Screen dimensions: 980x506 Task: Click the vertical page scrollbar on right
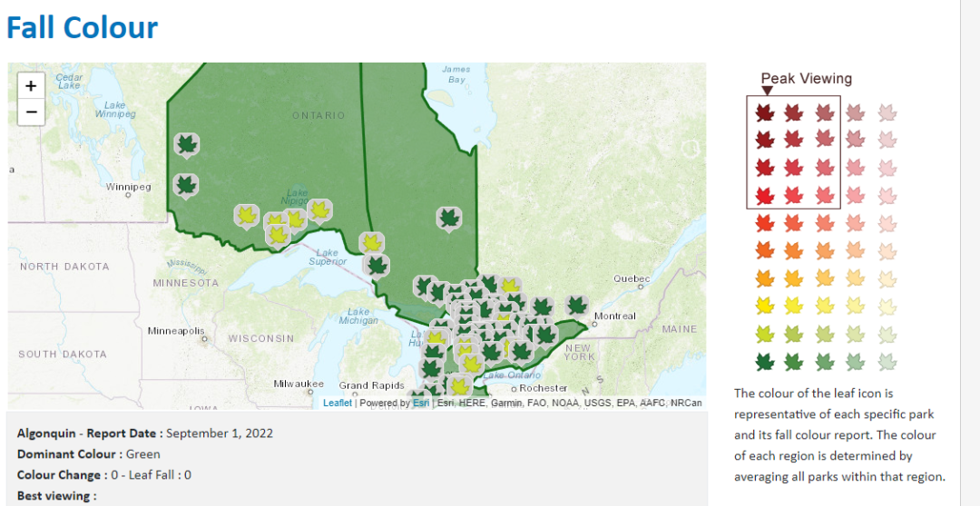970,253
